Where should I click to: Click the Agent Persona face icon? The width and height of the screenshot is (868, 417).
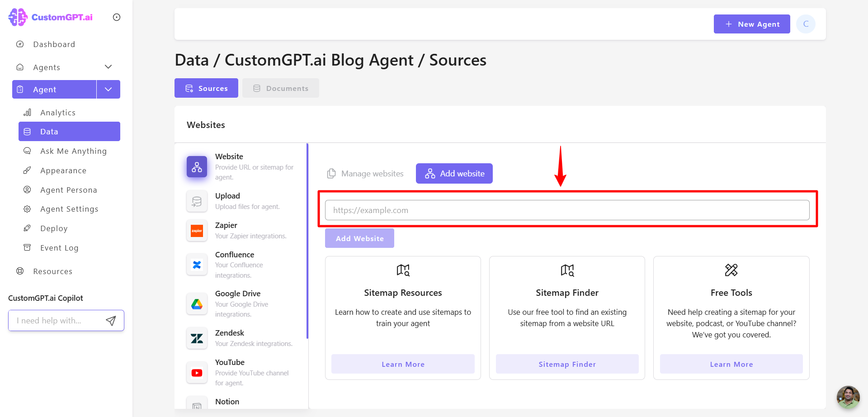[27, 190]
